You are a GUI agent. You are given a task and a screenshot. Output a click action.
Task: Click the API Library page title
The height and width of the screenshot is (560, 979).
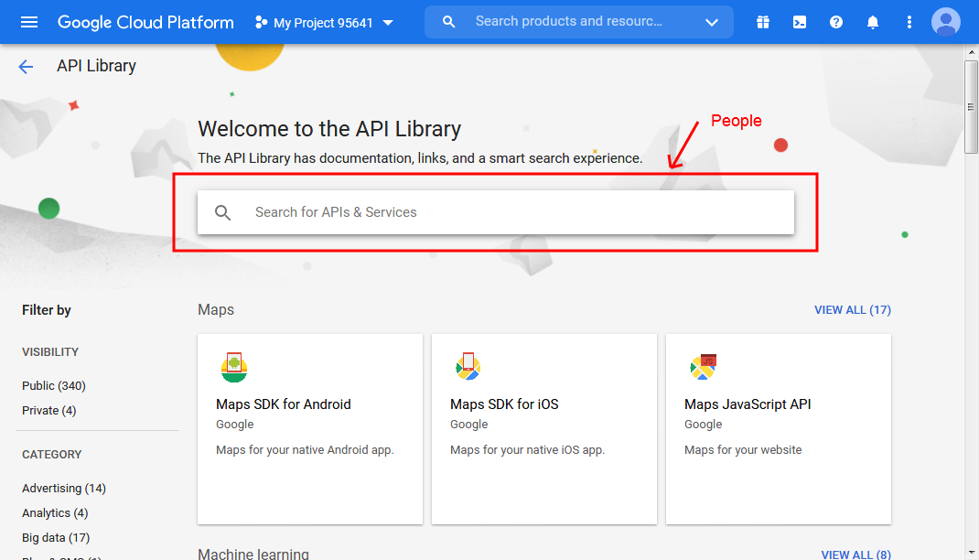coord(96,66)
